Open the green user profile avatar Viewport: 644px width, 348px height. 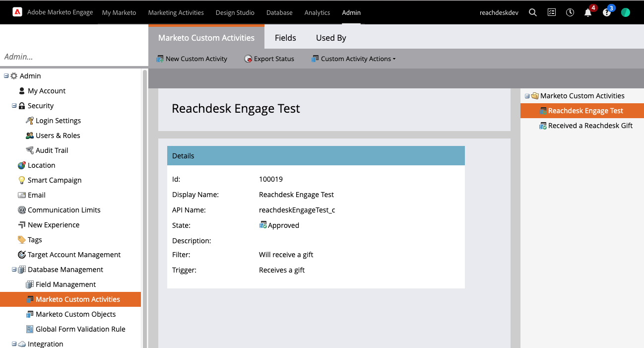[x=626, y=12]
